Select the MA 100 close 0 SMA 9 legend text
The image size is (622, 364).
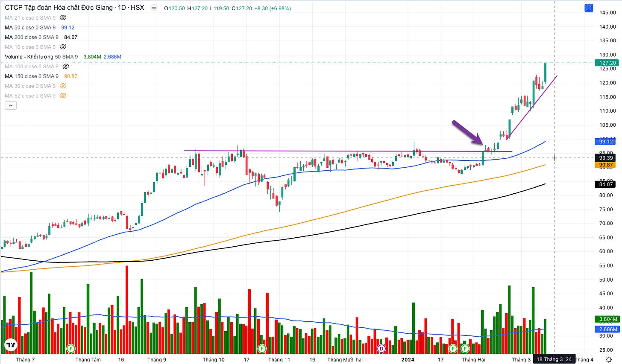click(32, 67)
